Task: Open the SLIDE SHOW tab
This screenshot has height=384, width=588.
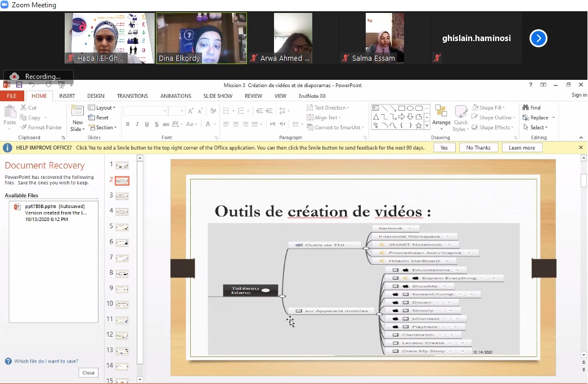Action: point(218,96)
